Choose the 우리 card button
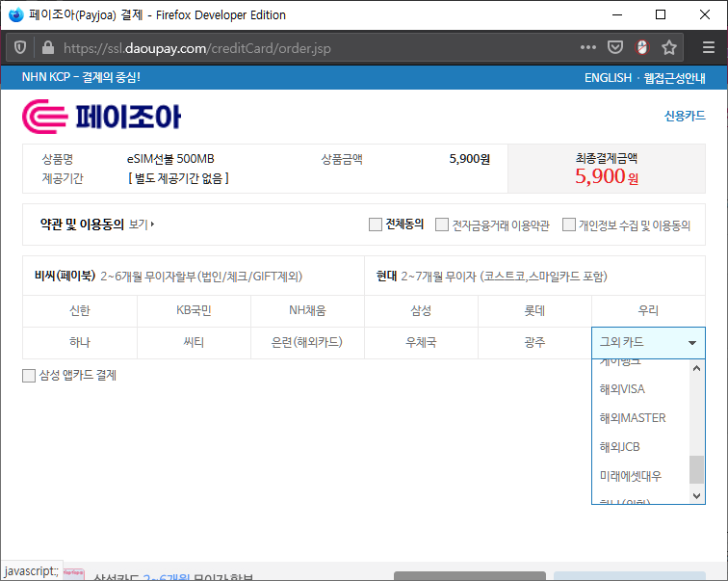Screen dimensions: 728x581 click(x=648, y=310)
